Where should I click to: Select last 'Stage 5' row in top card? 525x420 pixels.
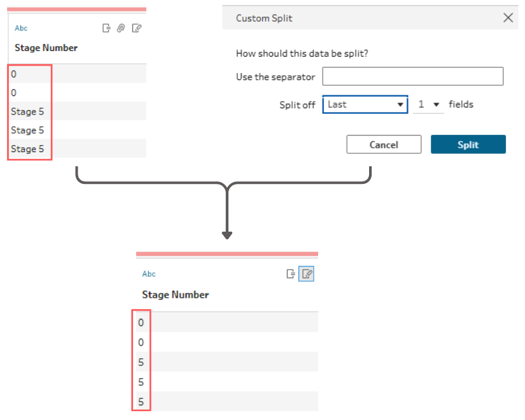[x=76, y=148]
